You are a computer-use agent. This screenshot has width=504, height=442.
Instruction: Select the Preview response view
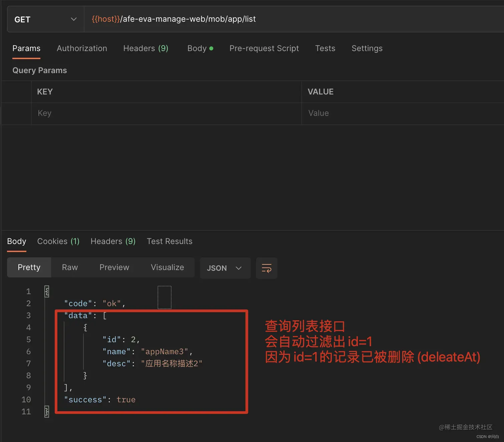pyautogui.click(x=114, y=267)
